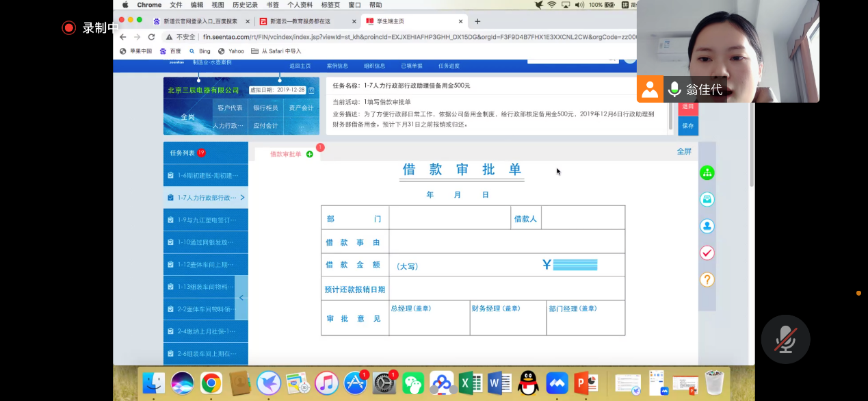Click the red checkmark sidebar icon

[707, 253]
